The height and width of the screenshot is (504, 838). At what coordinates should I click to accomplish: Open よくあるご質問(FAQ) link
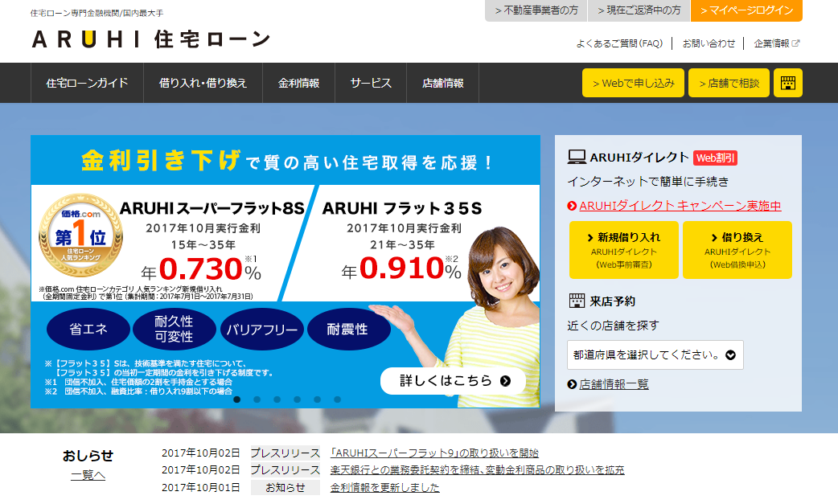pyautogui.click(x=619, y=43)
